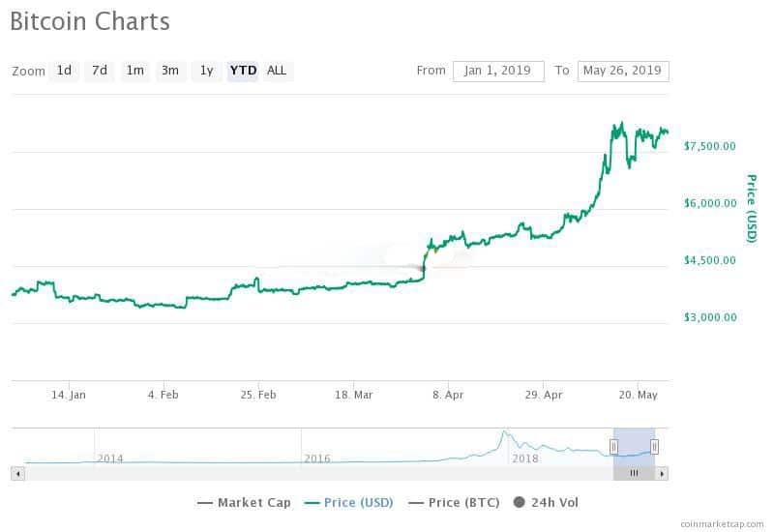
Task: Select the 3m zoom range
Action: tap(170, 71)
